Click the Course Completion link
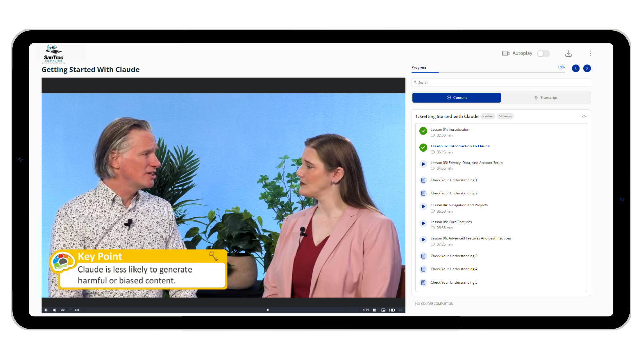This screenshot has height=362, width=644. tap(434, 304)
